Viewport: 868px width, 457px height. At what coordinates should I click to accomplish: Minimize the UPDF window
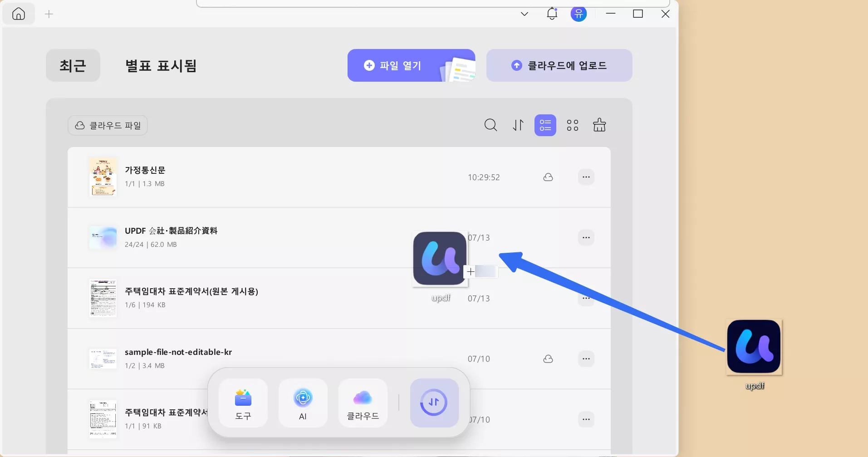(x=611, y=14)
